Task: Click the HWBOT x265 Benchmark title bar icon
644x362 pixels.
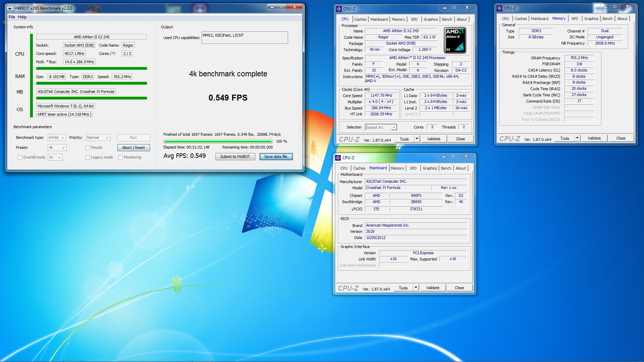Action: 10,8
